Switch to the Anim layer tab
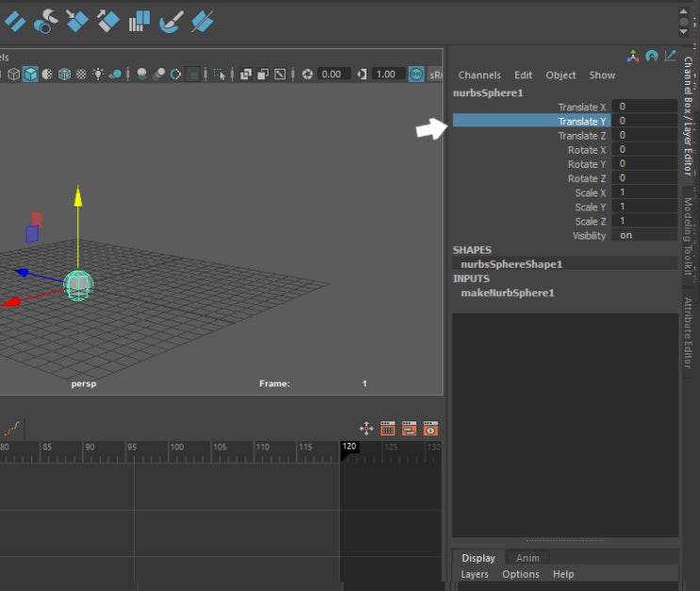The image size is (700, 591). click(528, 558)
